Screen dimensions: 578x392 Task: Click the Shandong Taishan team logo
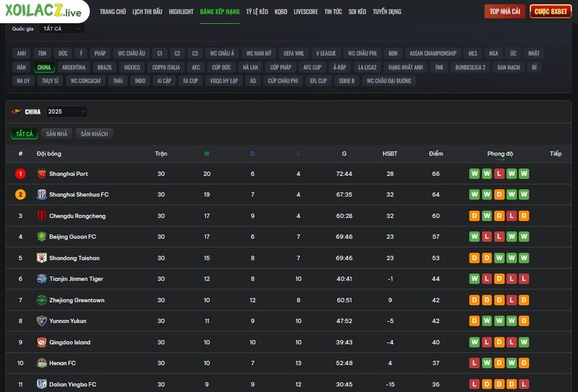click(x=42, y=258)
